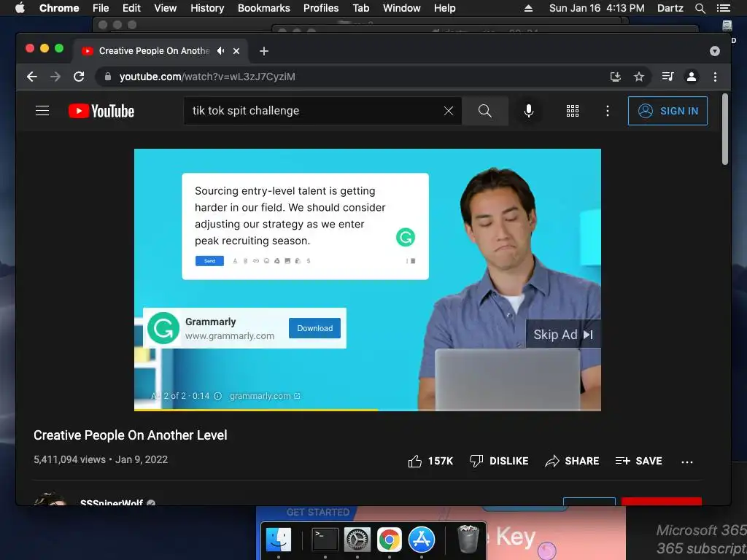Go to the YouTube home logo

click(x=101, y=111)
